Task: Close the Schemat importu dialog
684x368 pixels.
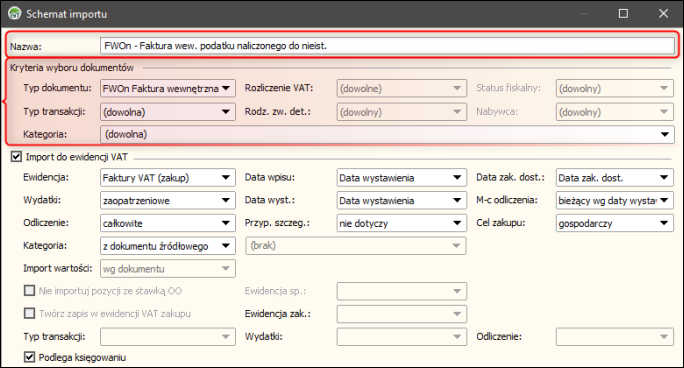Action: (663, 14)
